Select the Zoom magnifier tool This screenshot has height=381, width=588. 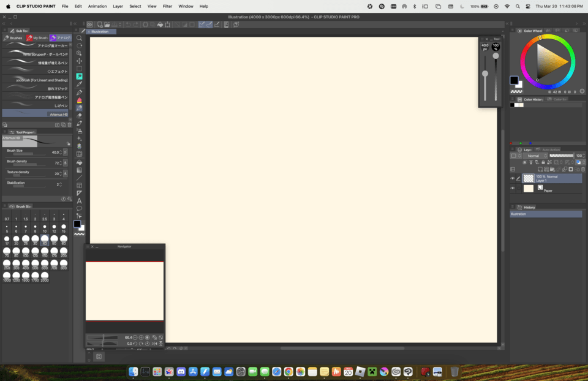79,38
